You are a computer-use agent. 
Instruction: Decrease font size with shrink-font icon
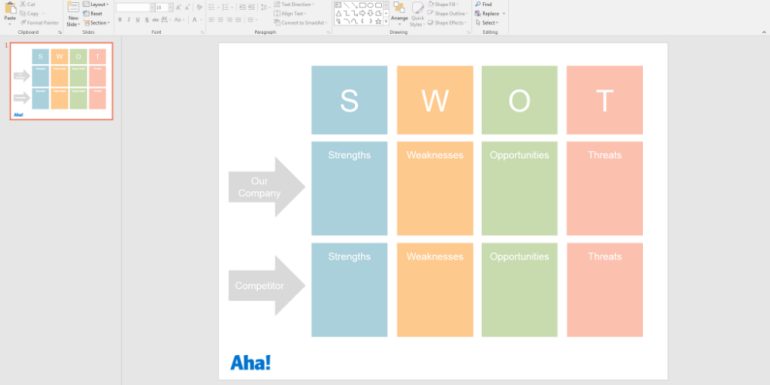point(188,7)
